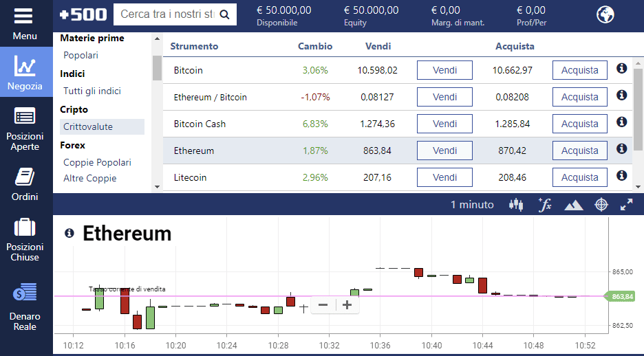Click instruments table scroll-down arrow

tap(638, 187)
